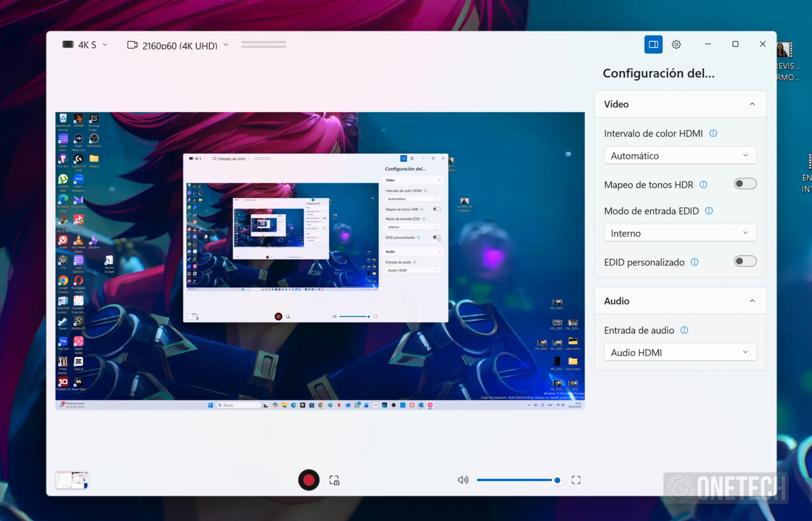Click the Logitech G HUB icon in the preview

pos(79,163)
